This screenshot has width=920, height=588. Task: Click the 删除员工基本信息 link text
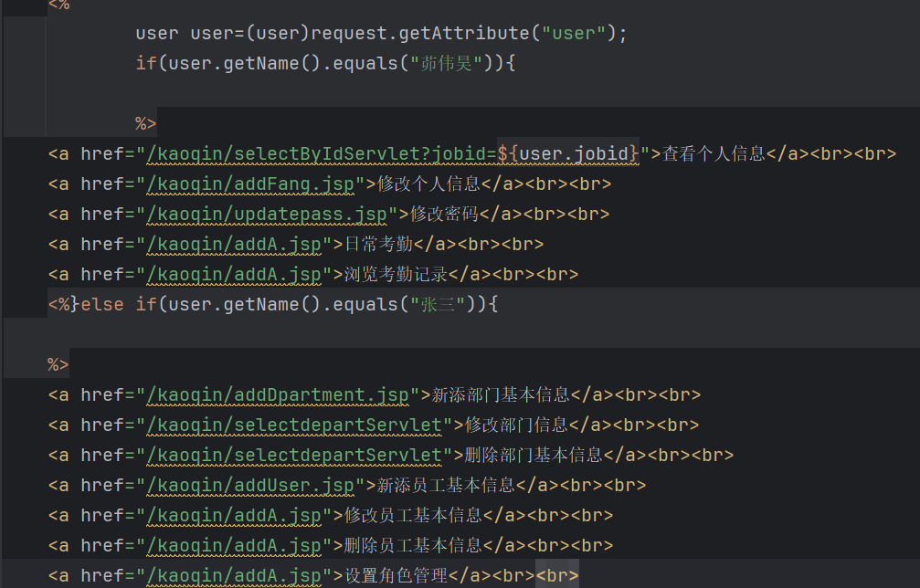pyautogui.click(x=413, y=546)
